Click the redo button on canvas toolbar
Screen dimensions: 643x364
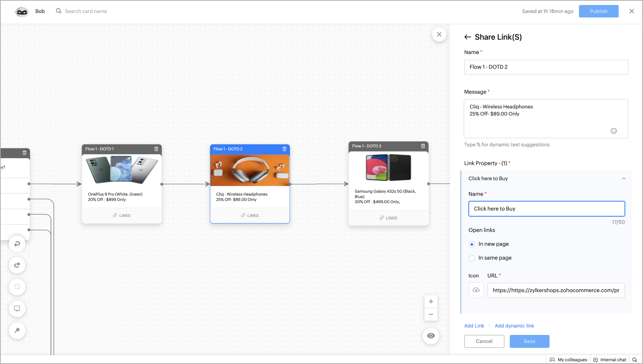[17, 265]
